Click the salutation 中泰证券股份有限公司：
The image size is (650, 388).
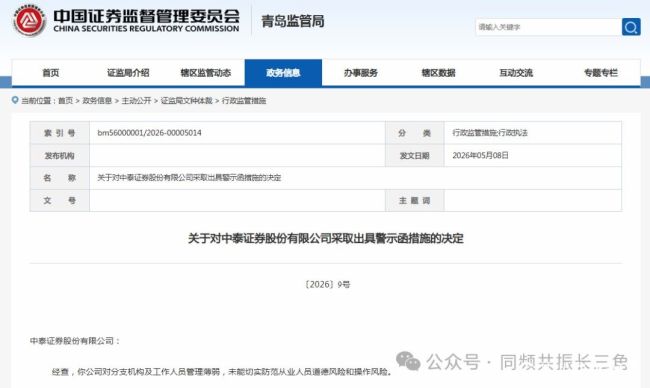[x=75, y=341]
